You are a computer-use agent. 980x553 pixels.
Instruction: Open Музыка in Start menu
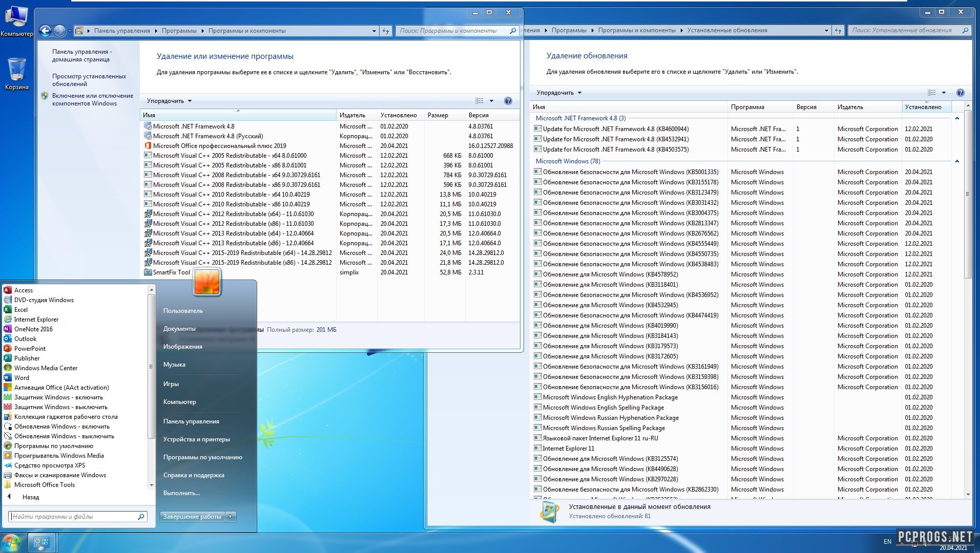pos(174,364)
